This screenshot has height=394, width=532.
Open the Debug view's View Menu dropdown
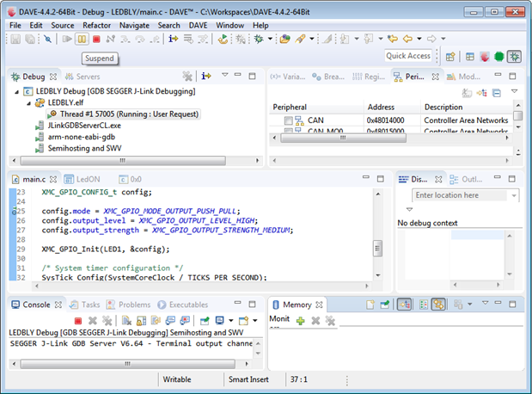pyautogui.click(x=225, y=76)
